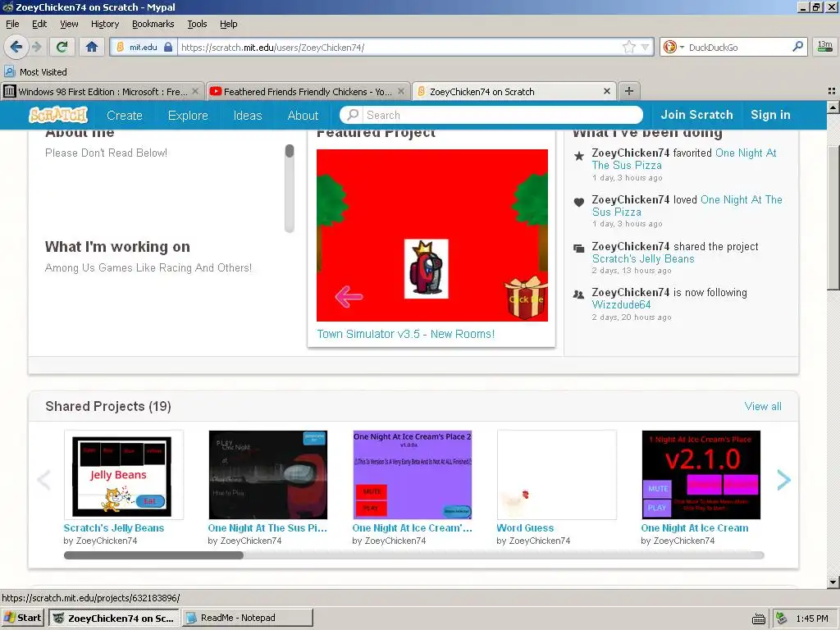Open favorited One Night At The Sus Pizza link
This screenshot has height=630, width=840.
pos(683,159)
